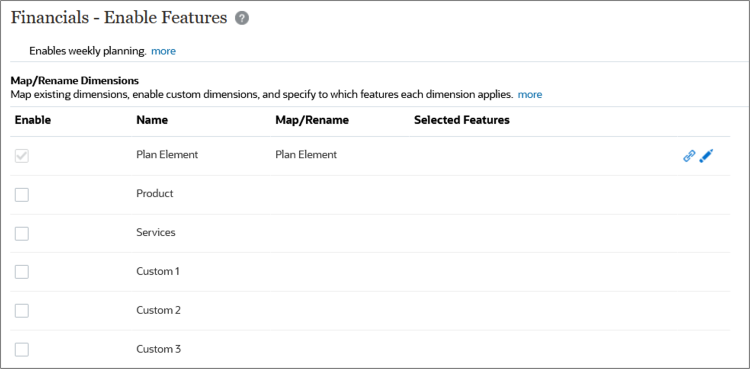
Task: Select the Services row name
Action: point(156,232)
